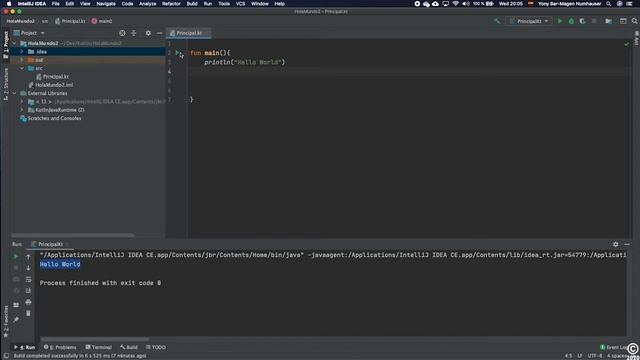Click the Stop icon in the top toolbar
The width and height of the screenshot is (640, 360).
point(594,21)
